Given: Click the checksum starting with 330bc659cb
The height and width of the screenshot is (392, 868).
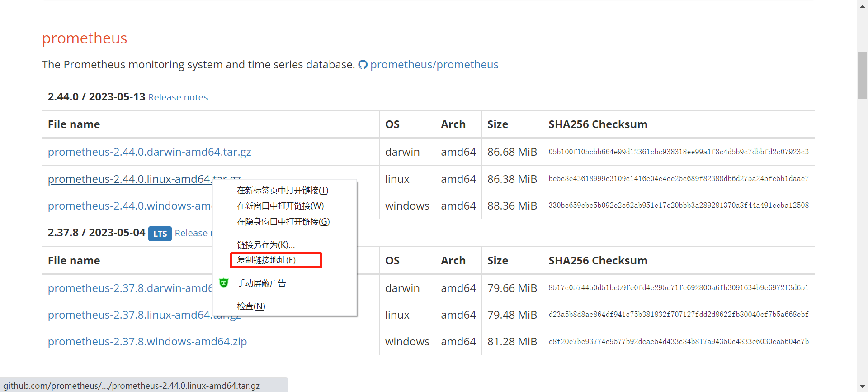Looking at the screenshot, I should pos(679,206).
